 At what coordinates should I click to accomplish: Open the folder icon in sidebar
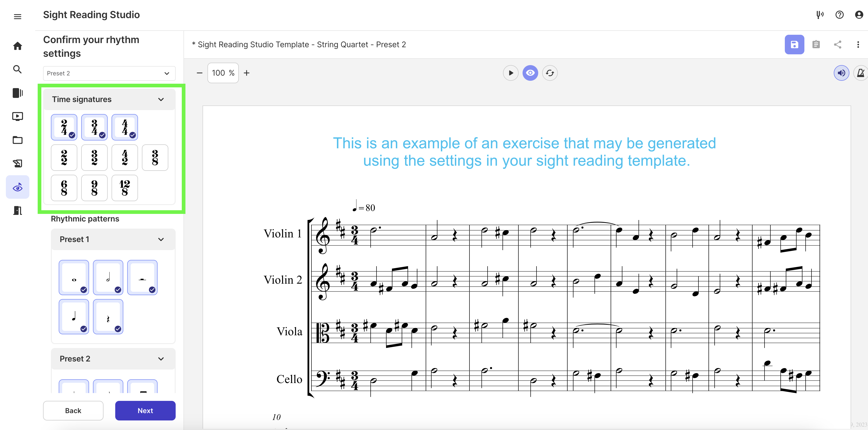(x=18, y=140)
